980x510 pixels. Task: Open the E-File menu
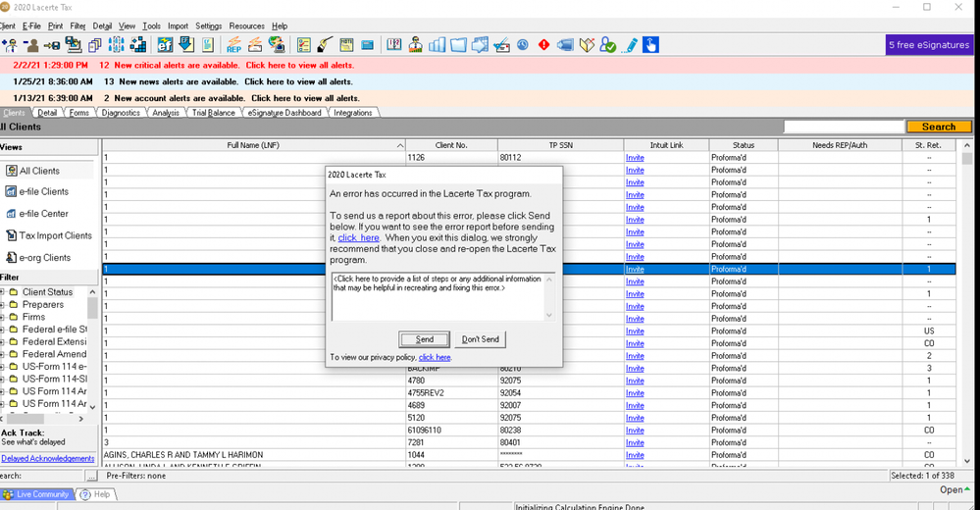coord(31,26)
